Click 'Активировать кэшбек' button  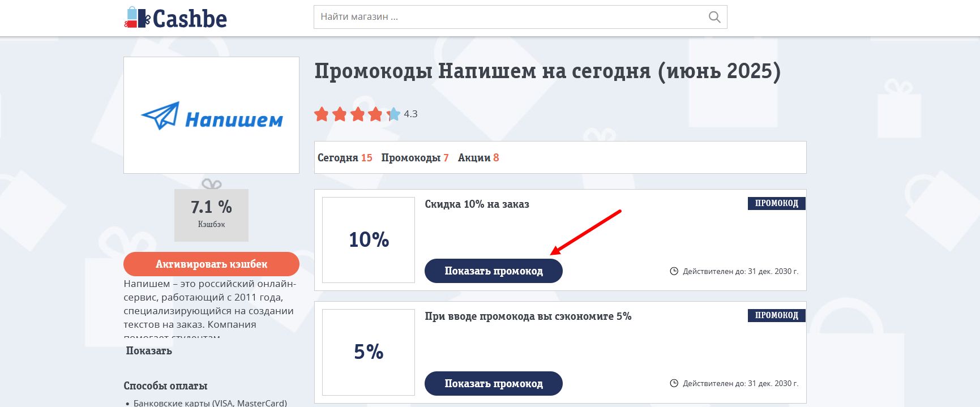point(211,264)
